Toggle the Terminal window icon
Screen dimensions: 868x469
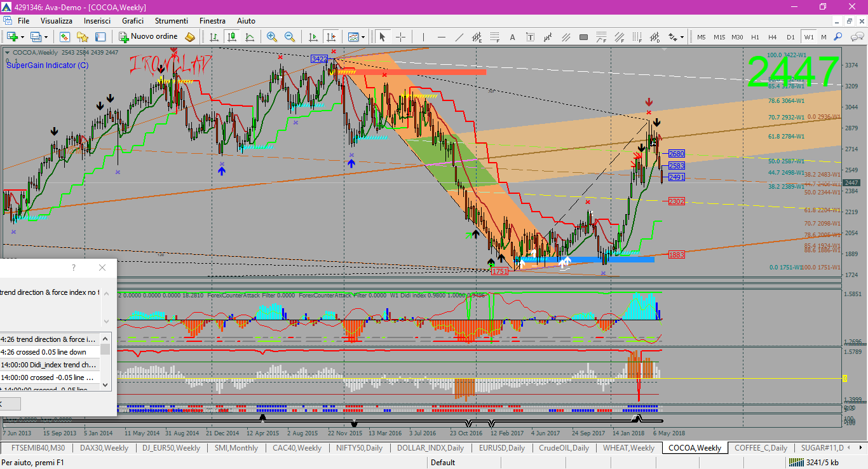tap(100, 37)
